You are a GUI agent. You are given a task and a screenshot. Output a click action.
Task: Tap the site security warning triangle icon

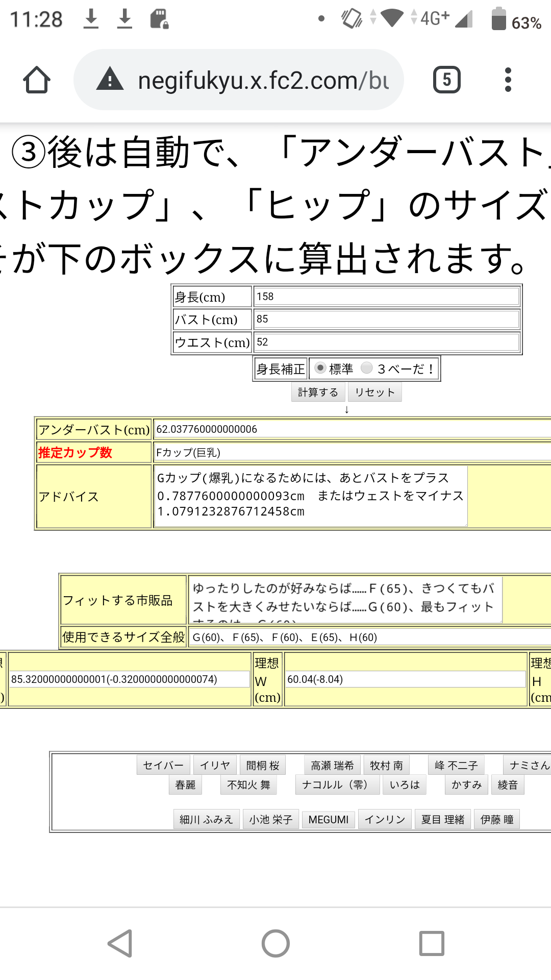(x=110, y=80)
